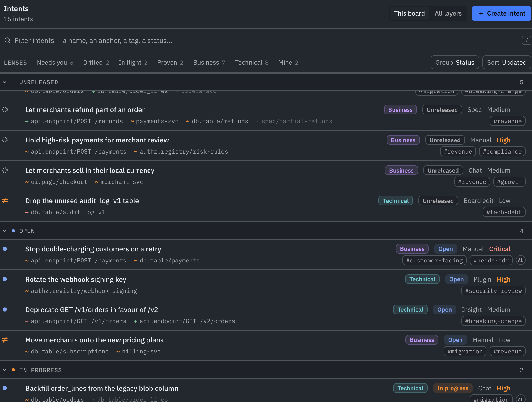Click #breaking-change tag on Deprecate GET intent
This screenshot has height=402, width=532.
(x=493, y=321)
